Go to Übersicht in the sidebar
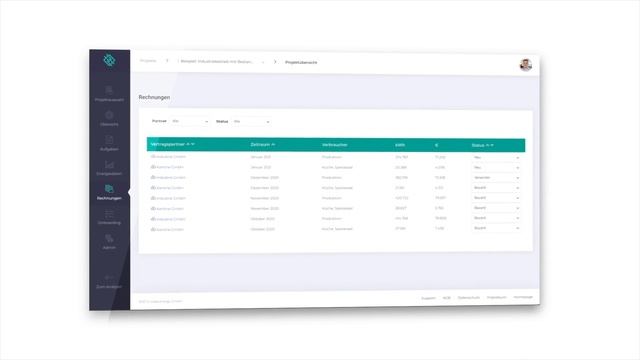The image size is (640, 360). 109,119
